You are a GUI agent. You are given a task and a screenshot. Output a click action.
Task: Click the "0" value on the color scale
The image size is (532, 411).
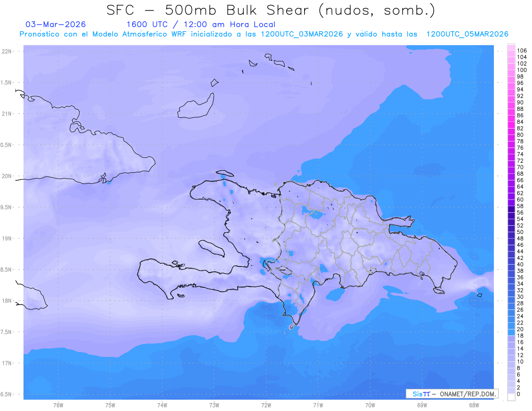click(518, 394)
